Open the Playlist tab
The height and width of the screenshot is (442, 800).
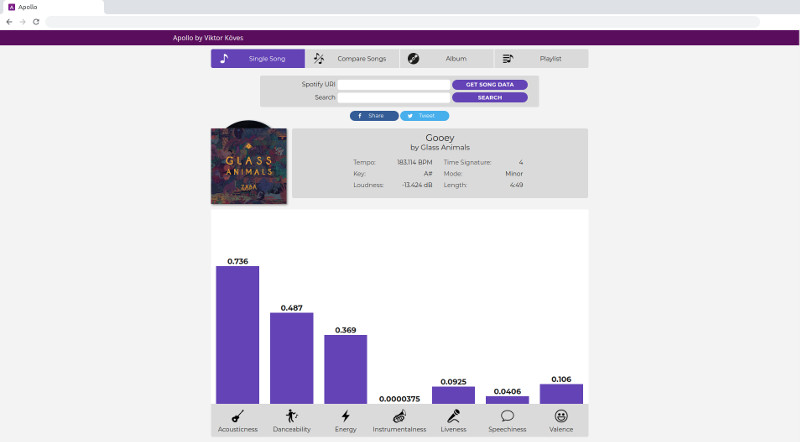[x=540, y=59]
